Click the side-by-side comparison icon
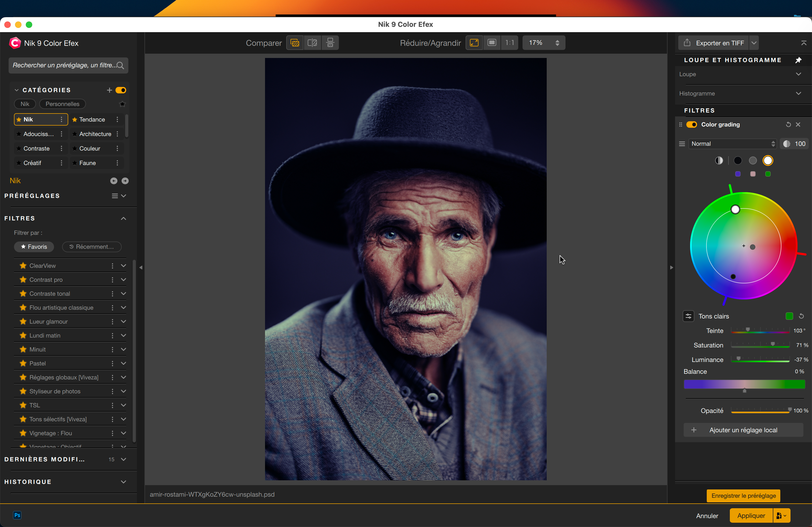Image resolution: width=812 pixels, height=527 pixels. tap(330, 43)
